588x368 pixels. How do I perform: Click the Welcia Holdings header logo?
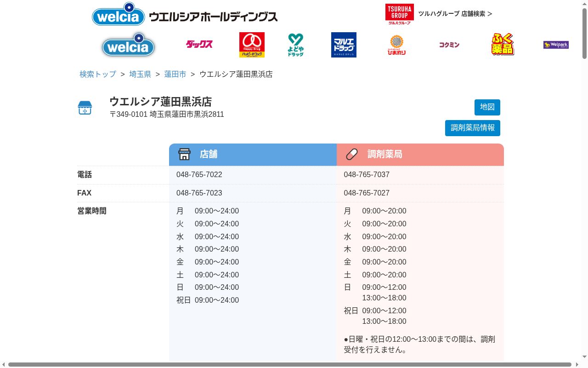[185, 14]
